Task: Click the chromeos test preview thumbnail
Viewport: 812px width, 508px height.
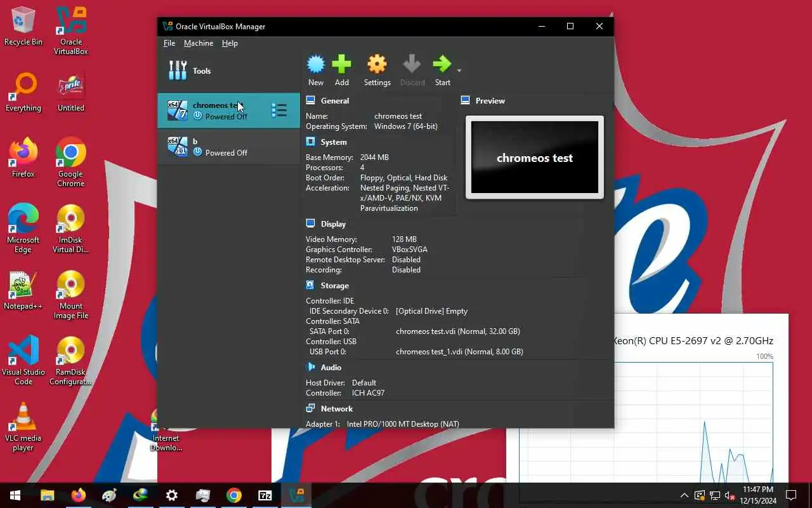Action: point(535,157)
